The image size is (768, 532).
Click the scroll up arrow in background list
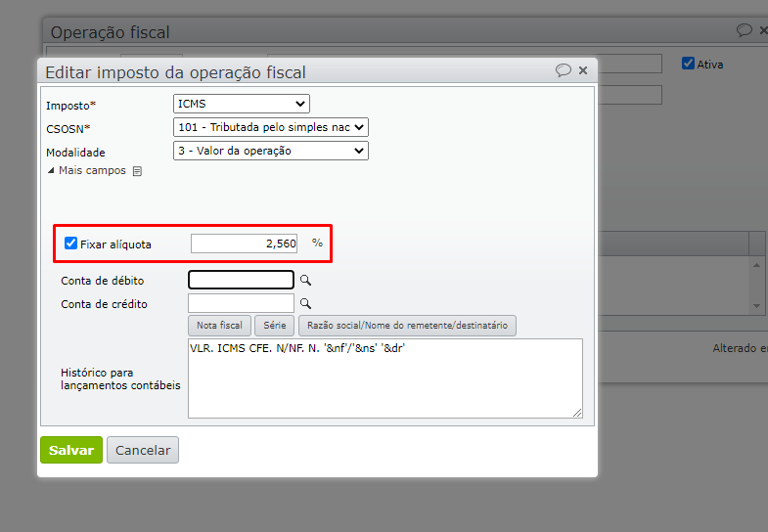(756, 265)
